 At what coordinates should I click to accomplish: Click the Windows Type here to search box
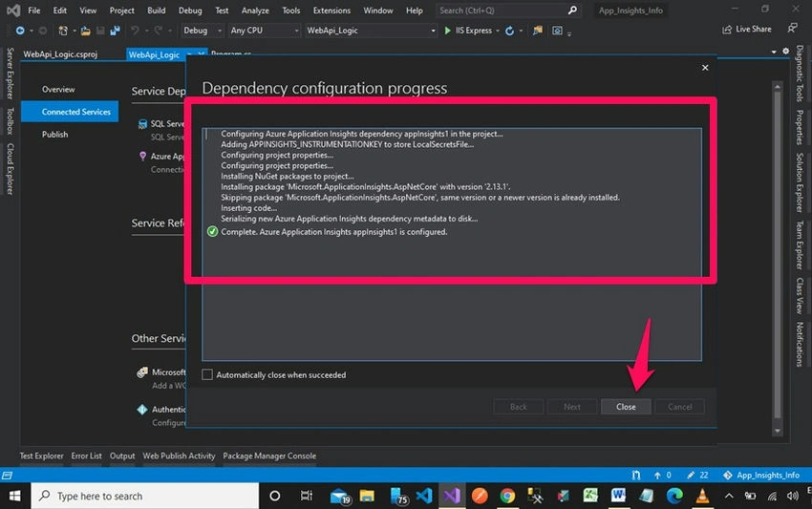click(145, 496)
